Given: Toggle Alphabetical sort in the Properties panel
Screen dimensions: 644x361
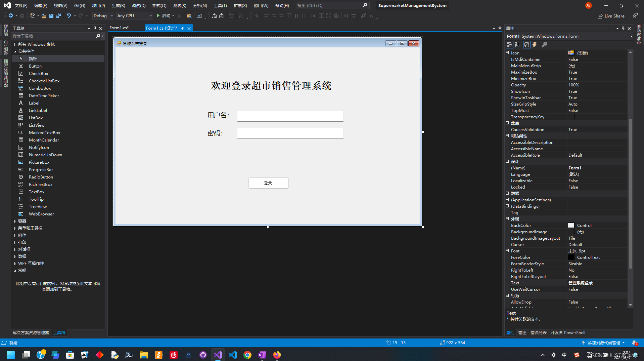Looking at the screenshot, I should (517, 45).
